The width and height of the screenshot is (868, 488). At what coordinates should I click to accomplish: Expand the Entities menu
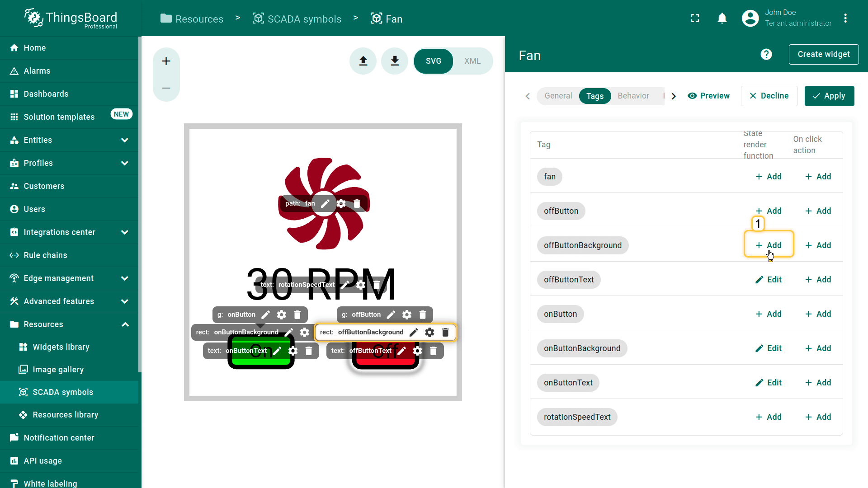(x=125, y=140)
